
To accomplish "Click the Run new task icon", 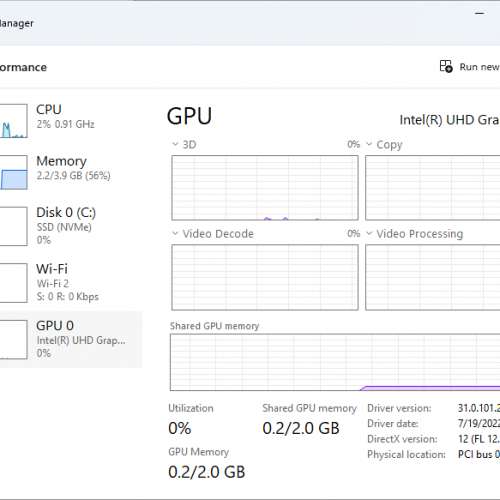I will click(446, 66).
